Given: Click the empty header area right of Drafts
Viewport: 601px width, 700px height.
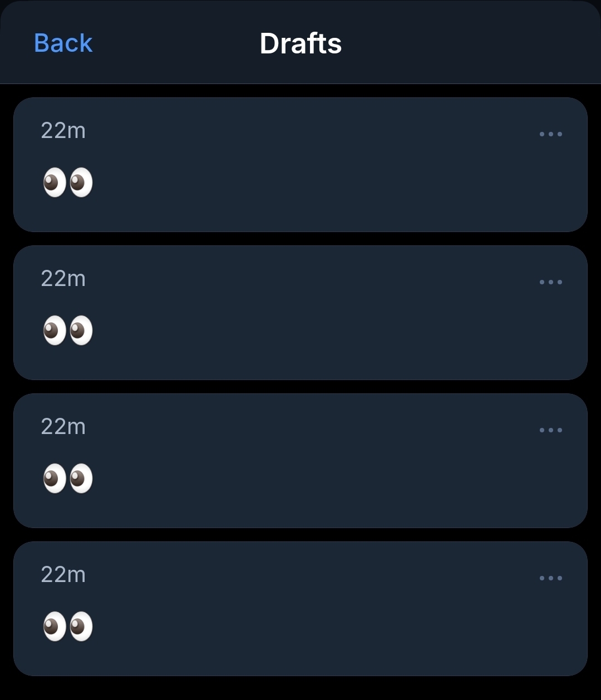Looking at the screenshot, I should (473, 43).
